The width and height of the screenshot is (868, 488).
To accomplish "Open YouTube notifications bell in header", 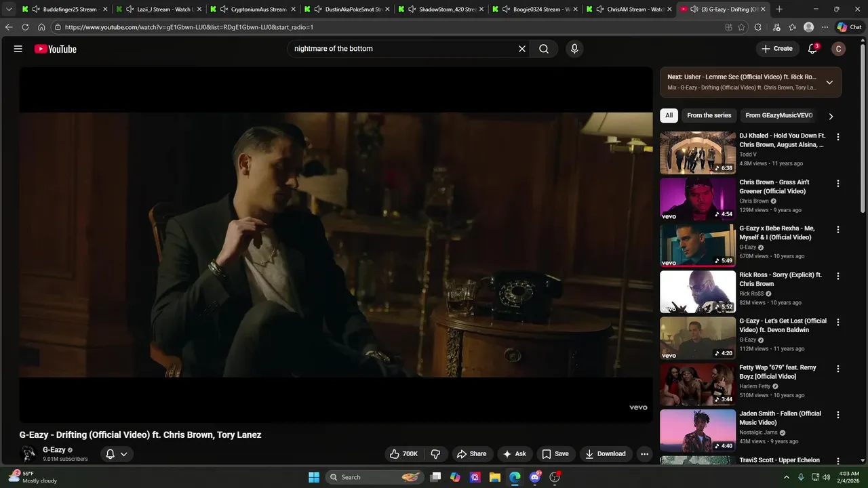I will click(x=812, y=49).
